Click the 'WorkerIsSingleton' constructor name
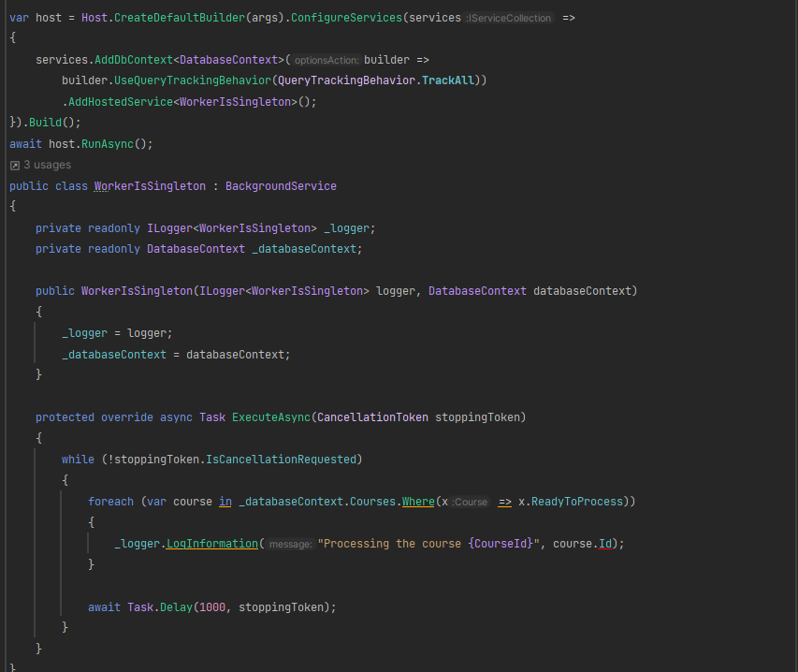Viewport: 798px width, 672px height. (137, 291)
